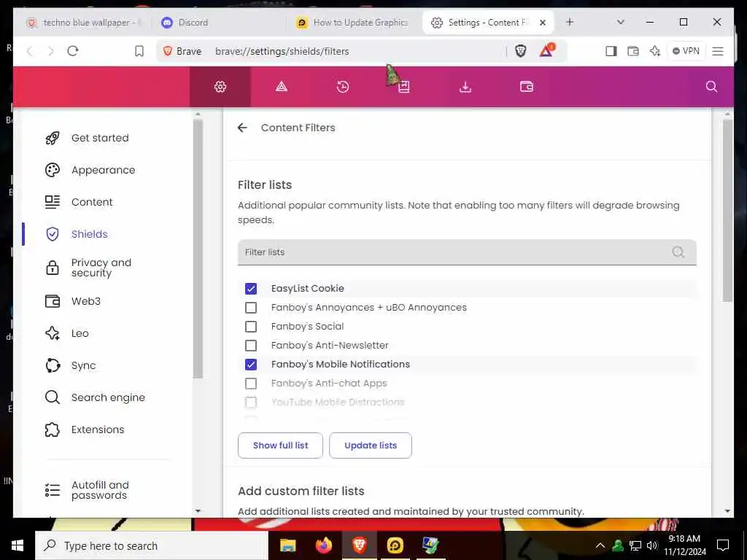This screenshot has height=560, width=747.
Task: Uncheck Fanboy's Mobile Notifications
Action: click(x=251, y=365)
